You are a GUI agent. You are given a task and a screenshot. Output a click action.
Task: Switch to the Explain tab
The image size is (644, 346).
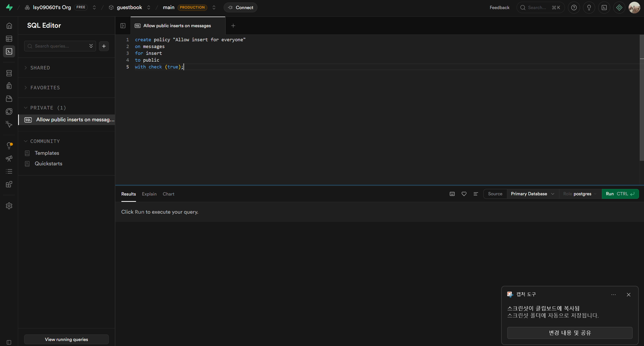pyautogui.click(x=149, y=194)
